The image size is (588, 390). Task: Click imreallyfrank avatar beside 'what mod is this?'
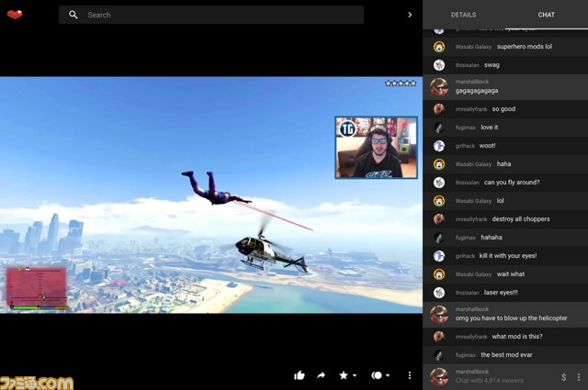coord(439,337)
